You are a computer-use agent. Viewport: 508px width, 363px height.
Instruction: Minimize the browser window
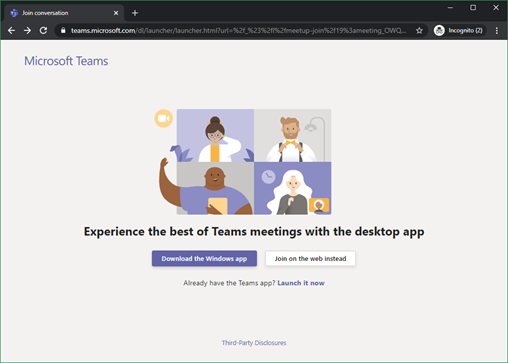450,7
